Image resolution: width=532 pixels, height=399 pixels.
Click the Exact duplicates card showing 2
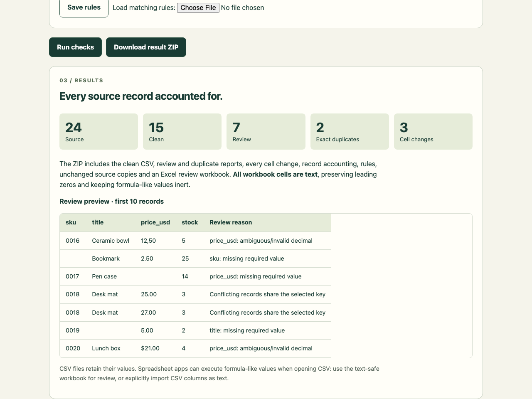350,132
